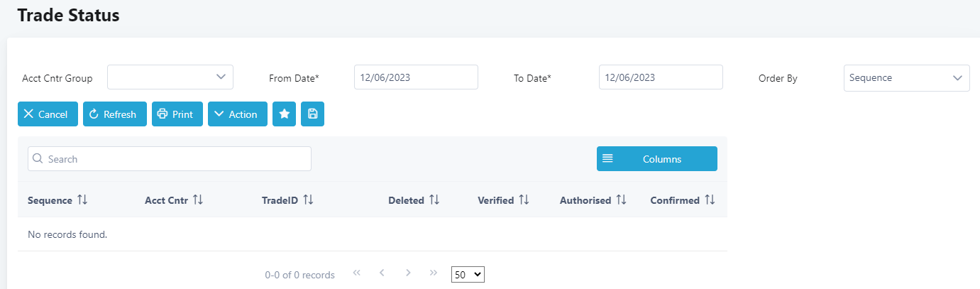
Task: Sort by Deleted column arrows
Action: pos(434,200)
